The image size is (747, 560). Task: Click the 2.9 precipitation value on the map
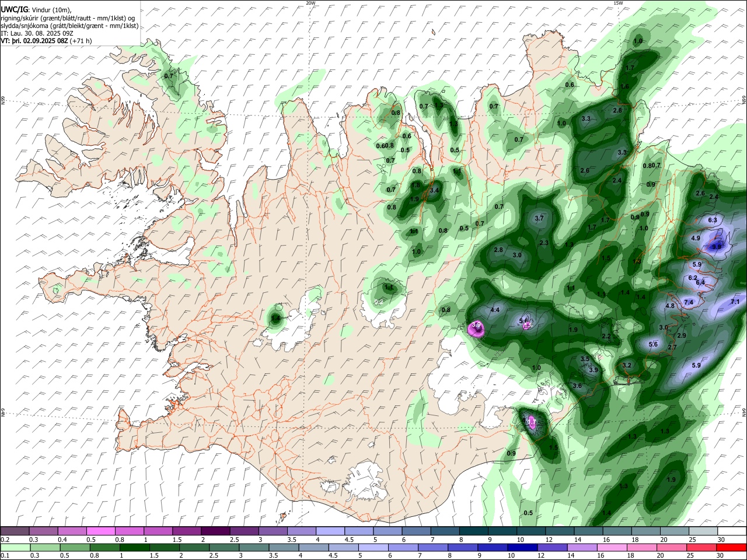pyautogui.click(x=681, y=335)
